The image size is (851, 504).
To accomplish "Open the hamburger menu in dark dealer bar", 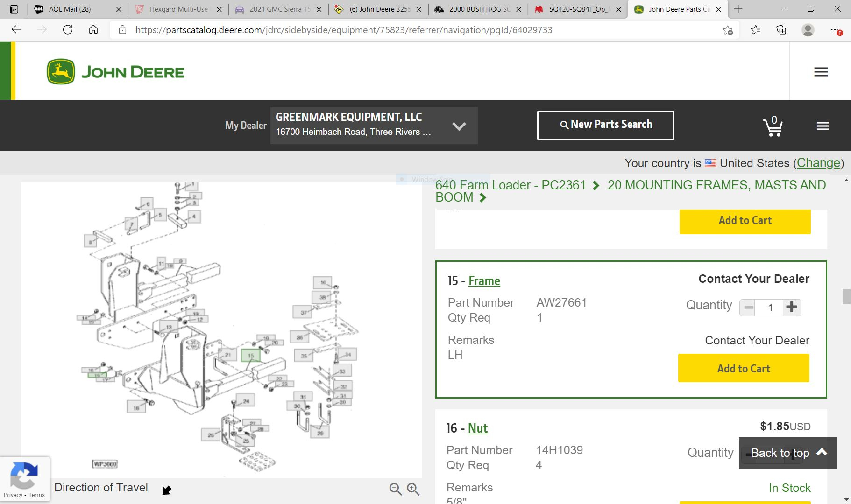I will click(823, 126).
